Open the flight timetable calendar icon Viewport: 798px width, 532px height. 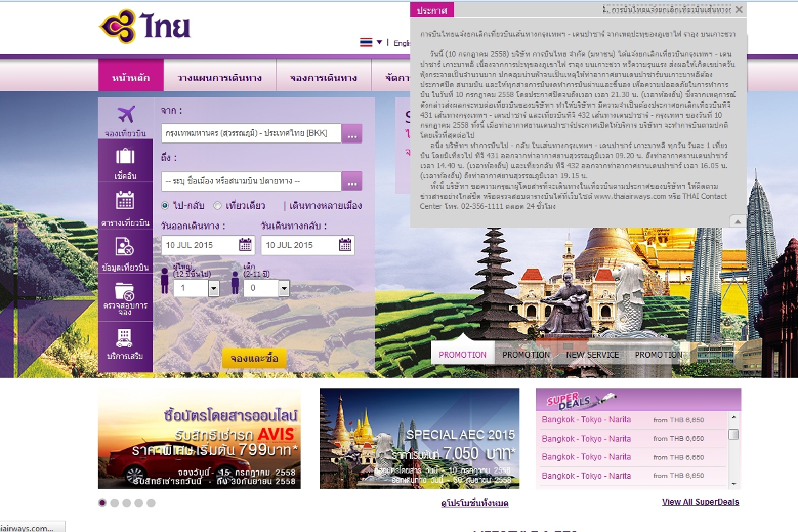(x=125, y=200)
